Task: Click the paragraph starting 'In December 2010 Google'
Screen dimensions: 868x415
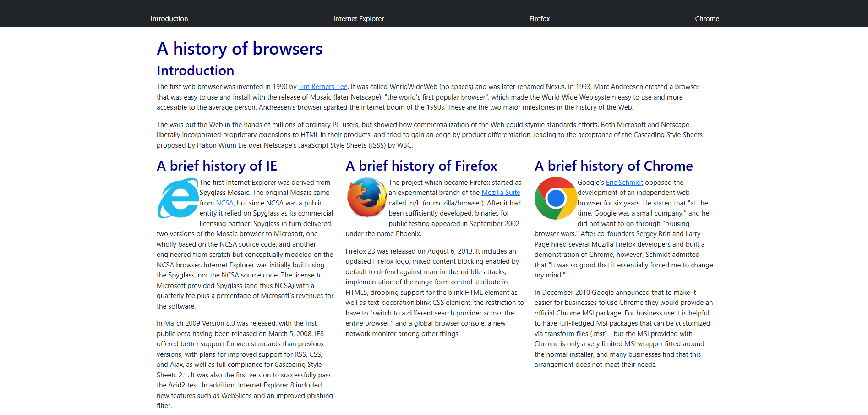Action: tap(623, 328)
